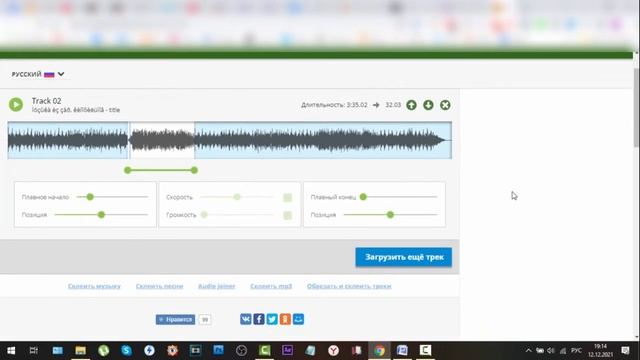This screenshot has width=640, height=360.
Task: Click the taskbar clock showing 19:14
Action: (600, 350)
